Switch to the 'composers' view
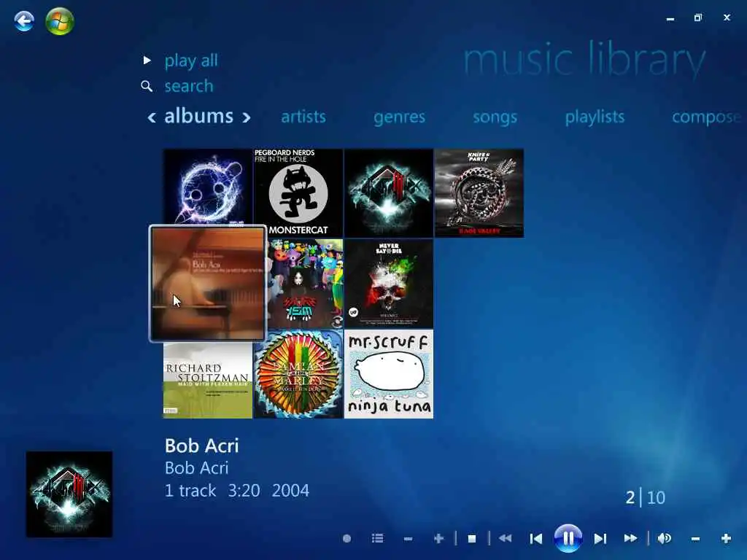Image resolution: width=747 pixels, height=560 pixels. 706,117
